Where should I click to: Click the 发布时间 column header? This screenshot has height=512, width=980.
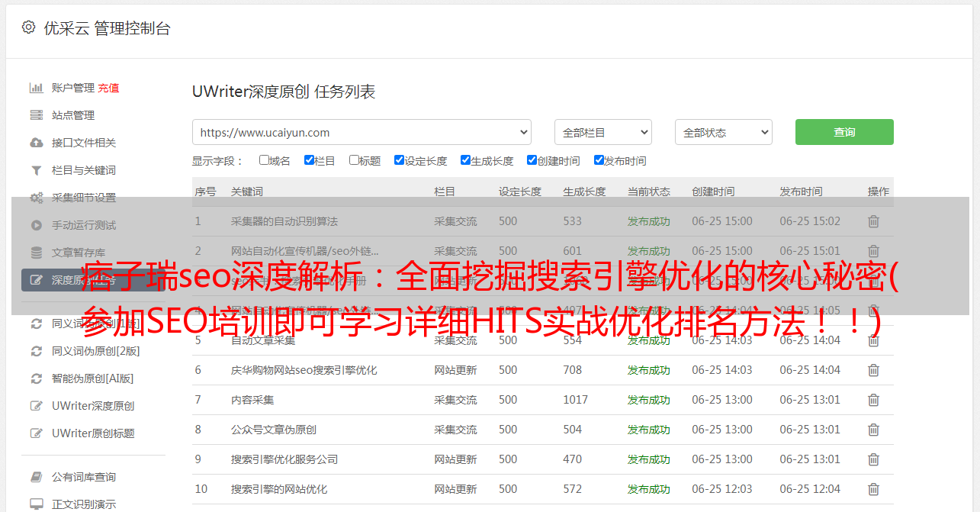801,192
